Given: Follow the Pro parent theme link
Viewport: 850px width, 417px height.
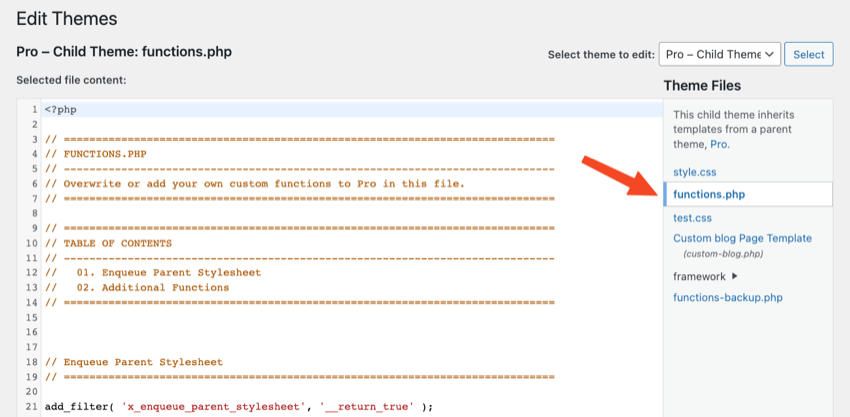Looking at the screenshot, I should pyautogui.click(x=719, y=144).
